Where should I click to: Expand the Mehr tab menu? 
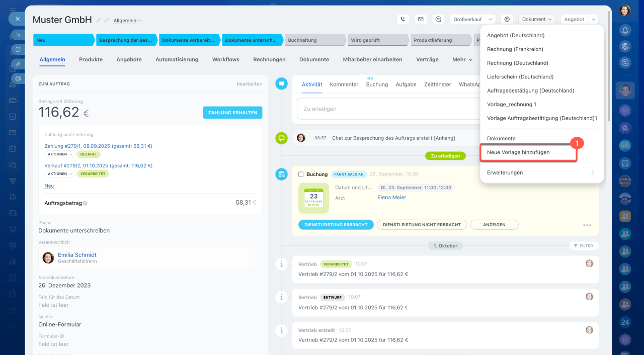coord(462,59)
